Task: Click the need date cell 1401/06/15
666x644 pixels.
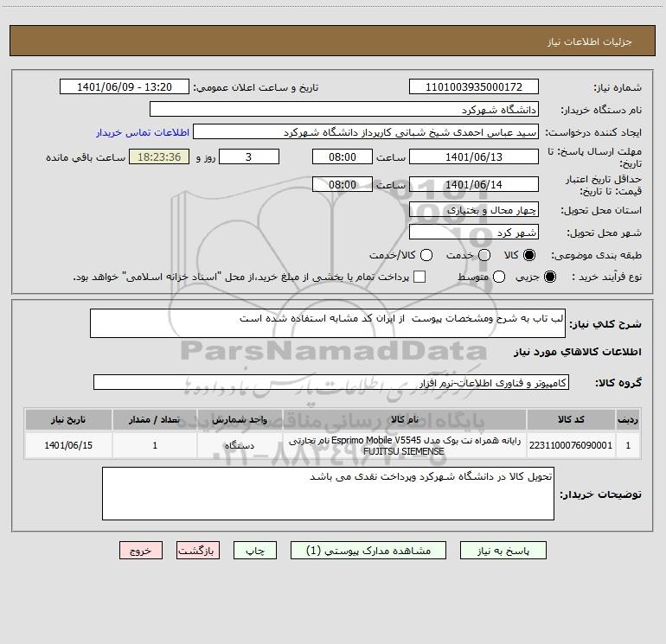Action: 68,445
